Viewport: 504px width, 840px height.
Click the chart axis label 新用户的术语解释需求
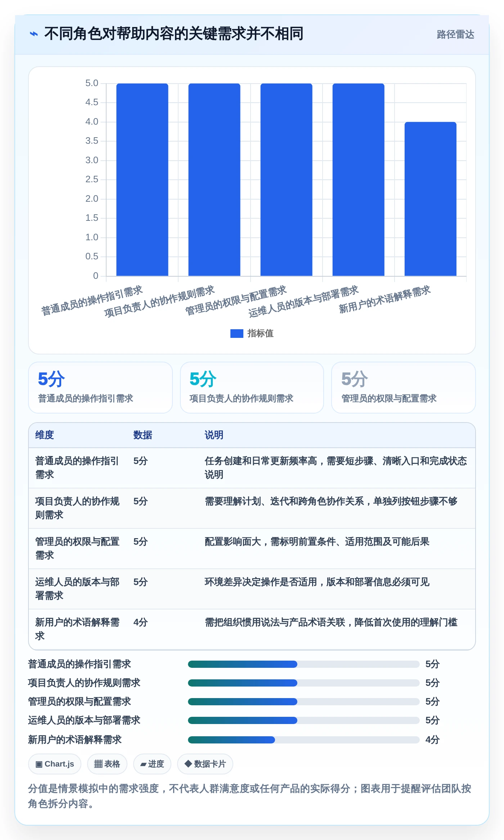coord(384,300)
